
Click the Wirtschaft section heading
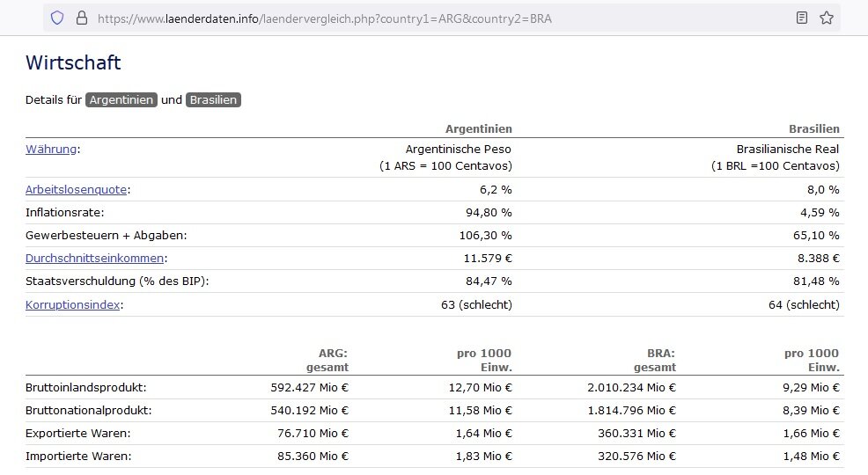73,63
